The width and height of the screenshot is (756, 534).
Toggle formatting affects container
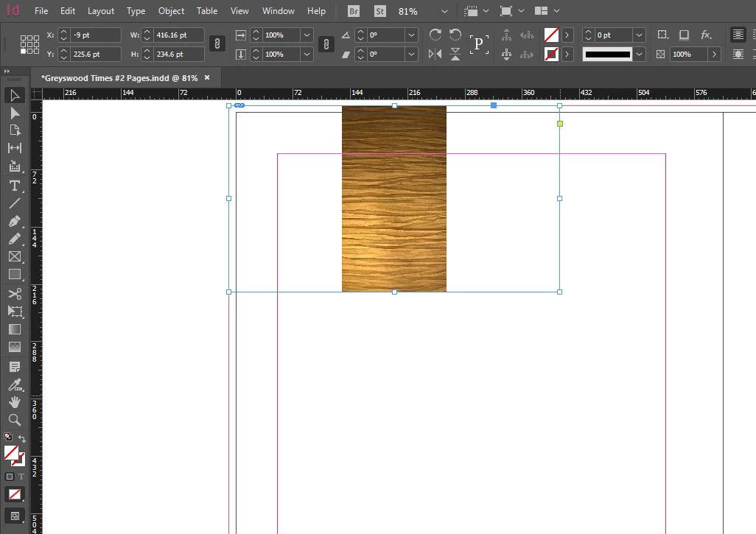(9, 477)
